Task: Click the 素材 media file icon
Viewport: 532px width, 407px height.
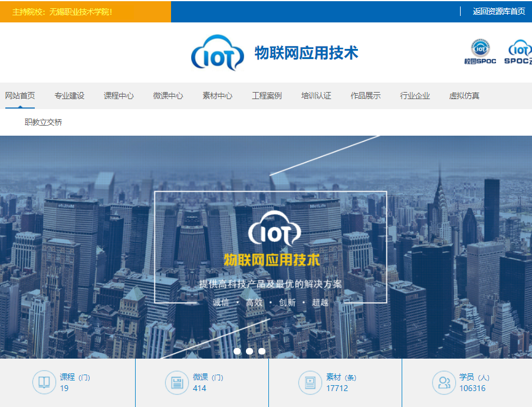Action: point(310,382)
